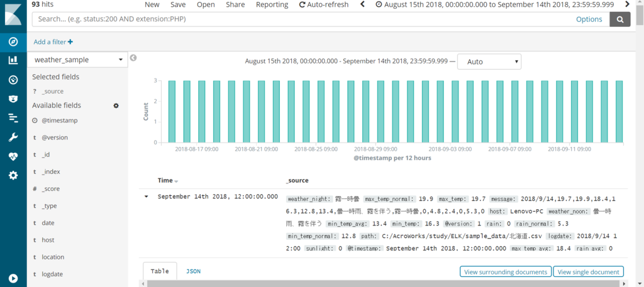
Task: Open the time range picker
Action: pyautogui.click(x=494, y=4)
